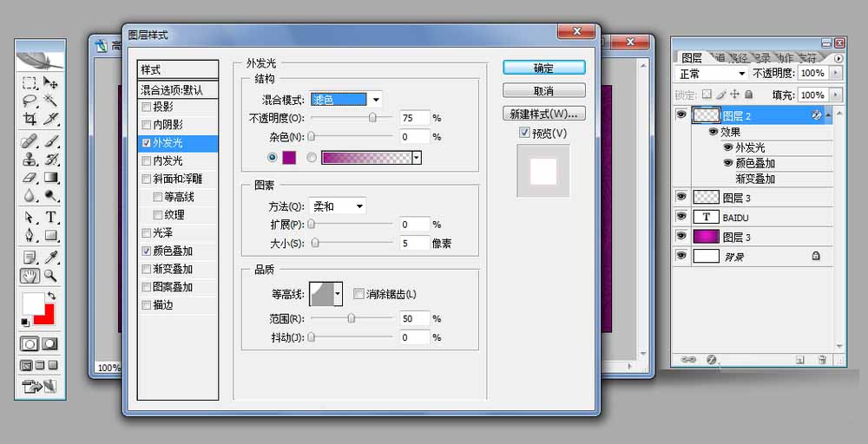Click the 确定 button
Image resolution: width=868 pixels, height=444 pixels.
543,68
